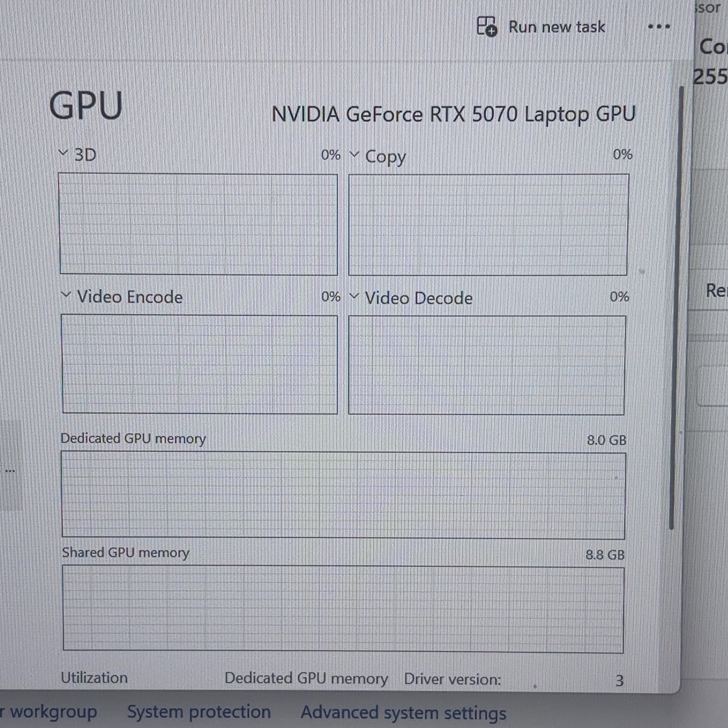The height and width of the screenshot is (728, 728).
Task: Click the 0% value next to Video Encode
Action: click(x=331, y=297)
